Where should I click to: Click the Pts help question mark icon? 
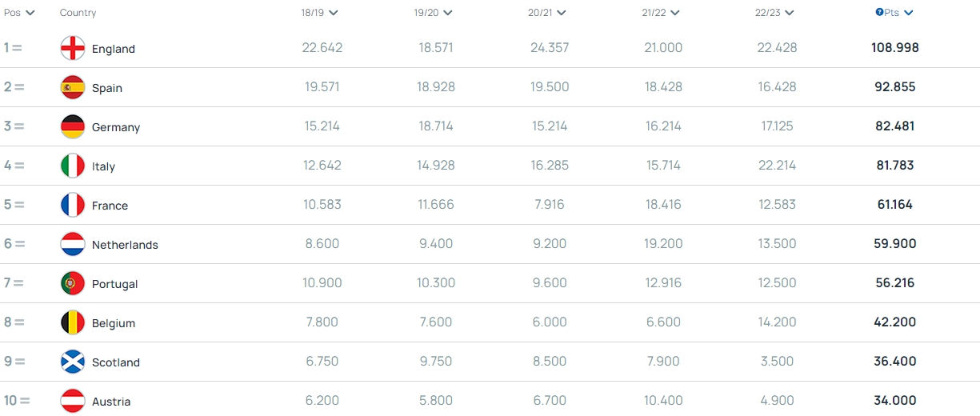click(879, 13)
